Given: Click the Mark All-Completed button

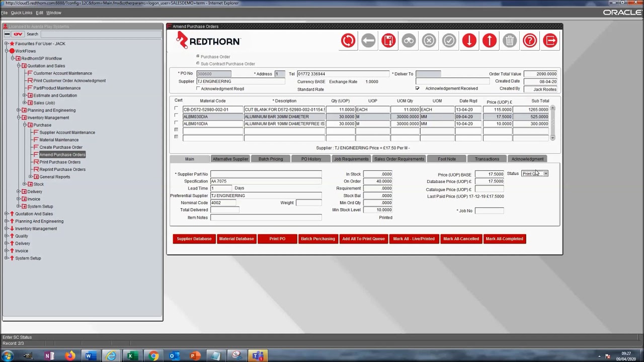Looking at the screenshot, I should [x=505, y=239].
